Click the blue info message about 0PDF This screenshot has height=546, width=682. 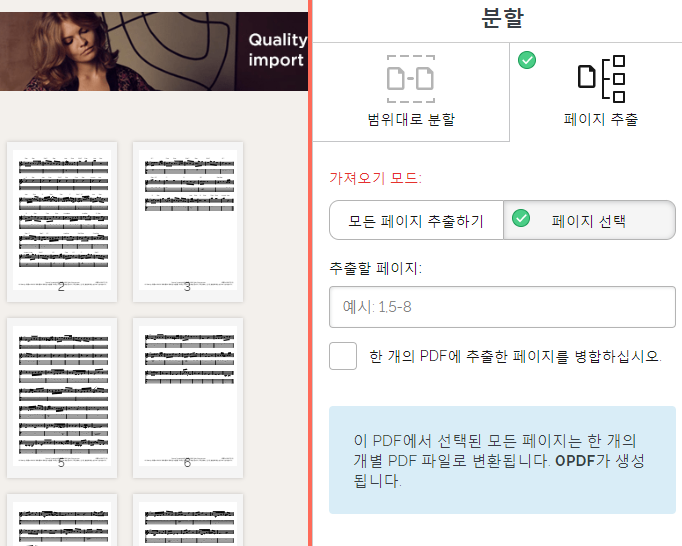pos(502,460)
